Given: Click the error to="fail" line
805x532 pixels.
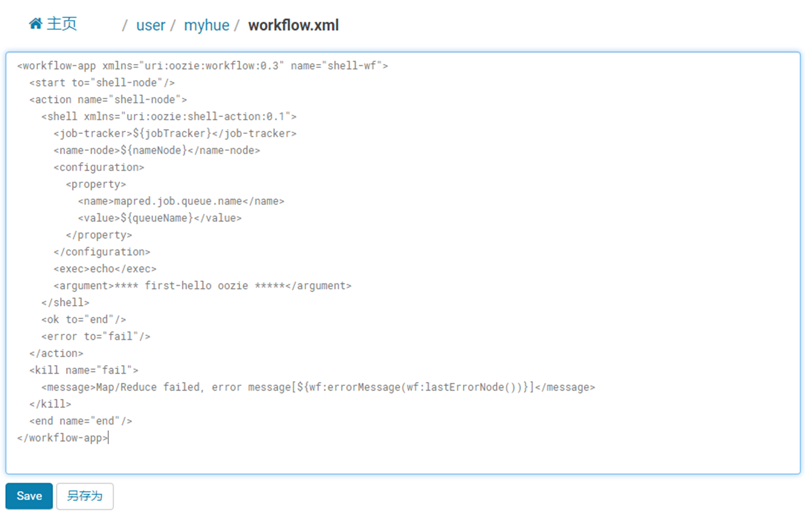Looking at the screenshot, I should point(96,337).
